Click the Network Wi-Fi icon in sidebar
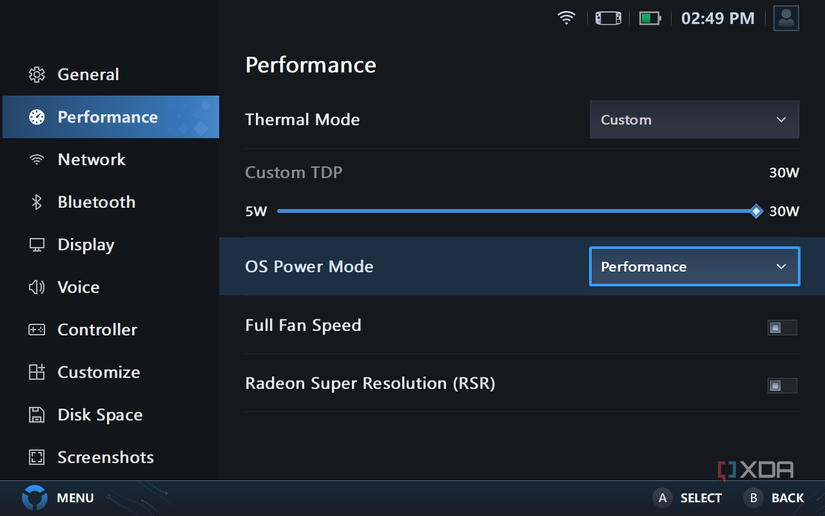This screenshot has width=825, height=516. 37,160
